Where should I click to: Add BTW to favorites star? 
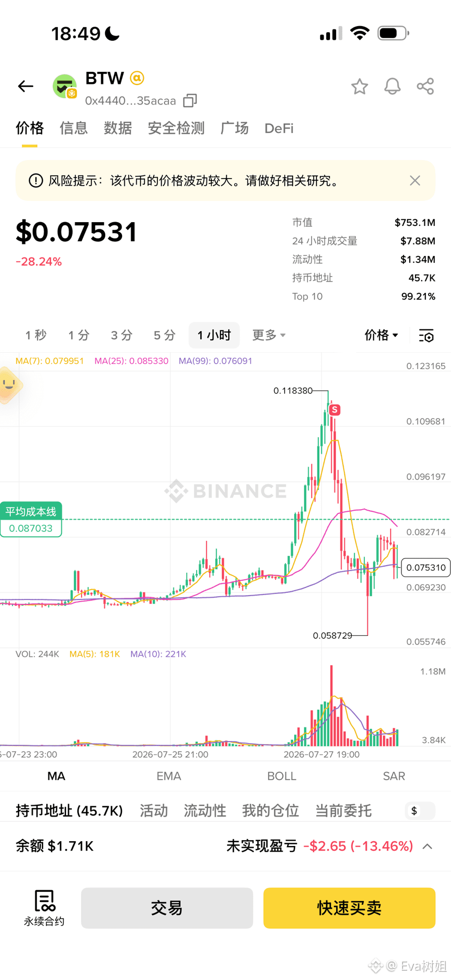(x=359, y=87)
